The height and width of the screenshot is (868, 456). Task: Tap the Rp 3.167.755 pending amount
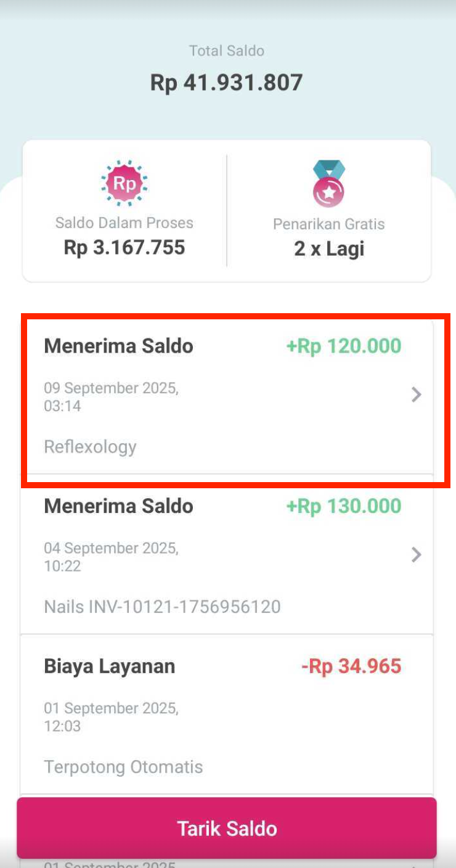(x=124, y=248)
